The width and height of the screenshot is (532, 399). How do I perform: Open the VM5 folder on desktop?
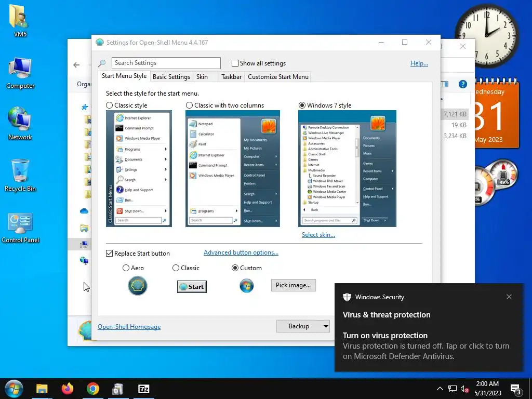[20, 20]
